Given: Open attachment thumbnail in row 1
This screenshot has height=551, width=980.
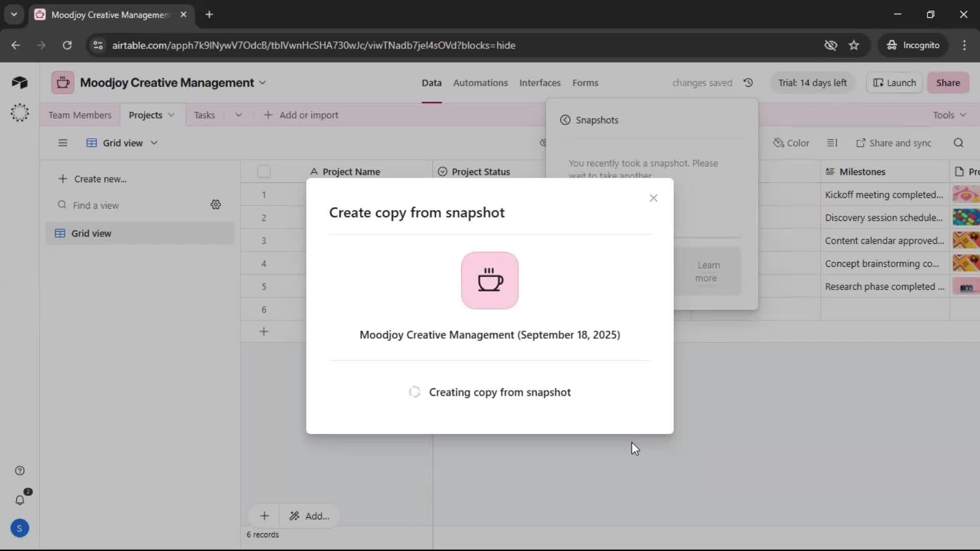Looking at the screenshot, I should 966,194.
